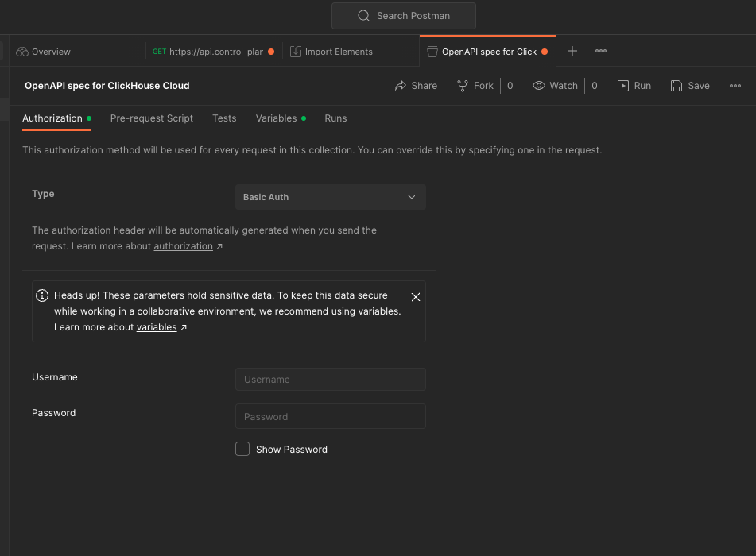Viewport: 756px width, 556px height.
Task: Open the Runs tab
Action: [x=335, y=118]
